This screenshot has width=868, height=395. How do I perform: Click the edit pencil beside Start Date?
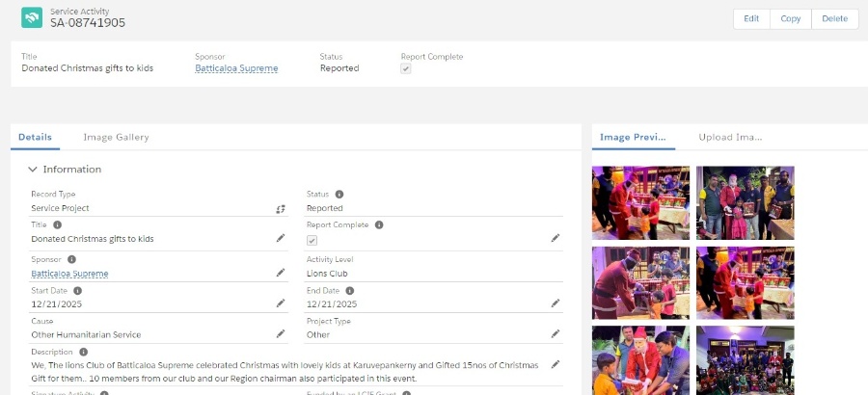[x=281, y=303]
